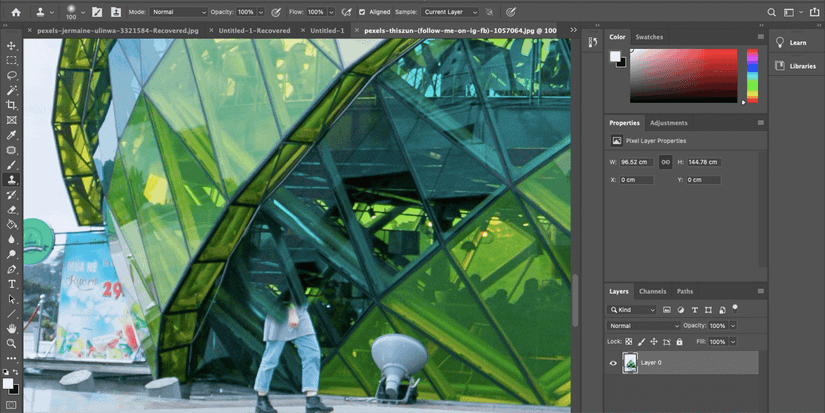
Task: Hide Layer 0 with the eye icon
Action: (x=613, y=363)
